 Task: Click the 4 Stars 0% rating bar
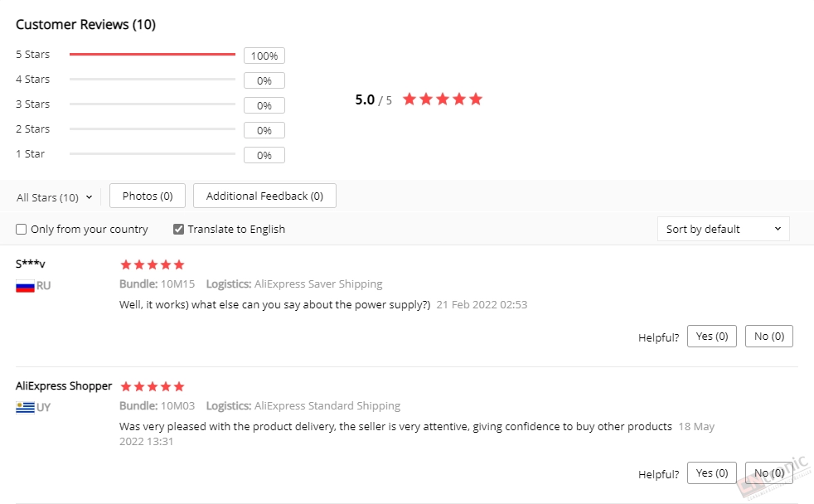point(152,79)
